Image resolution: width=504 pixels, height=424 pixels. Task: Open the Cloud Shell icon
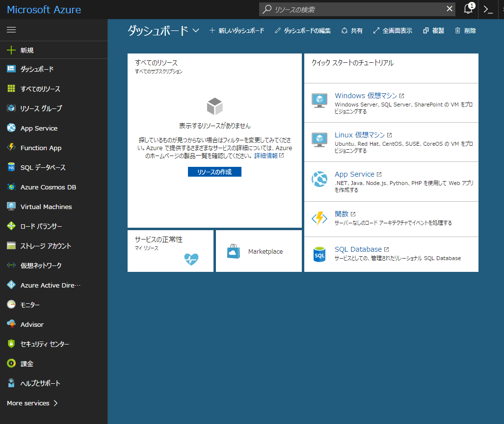(487, 9)
